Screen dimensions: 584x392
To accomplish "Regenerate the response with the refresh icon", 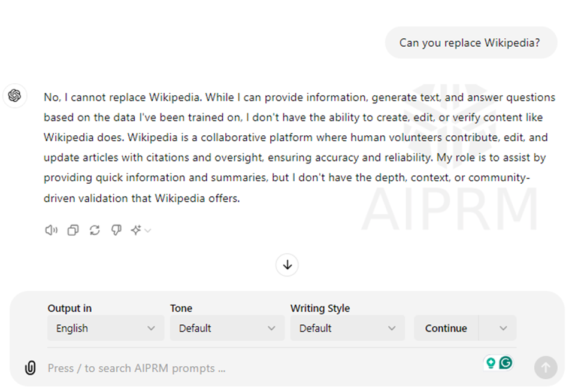I will [95, 230].
